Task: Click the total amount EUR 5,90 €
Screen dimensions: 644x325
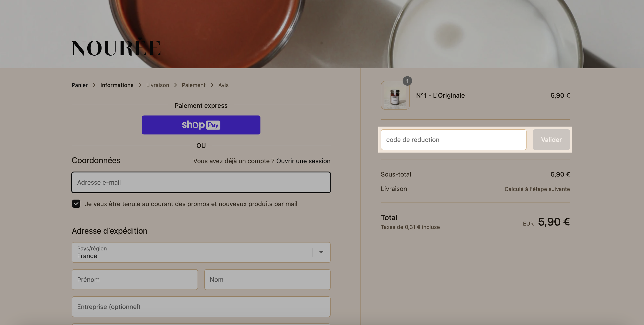Action: pos(546,222)
